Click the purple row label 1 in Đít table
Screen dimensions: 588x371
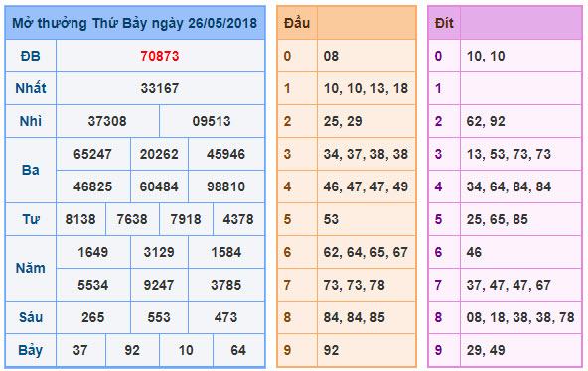coord(438,88)
